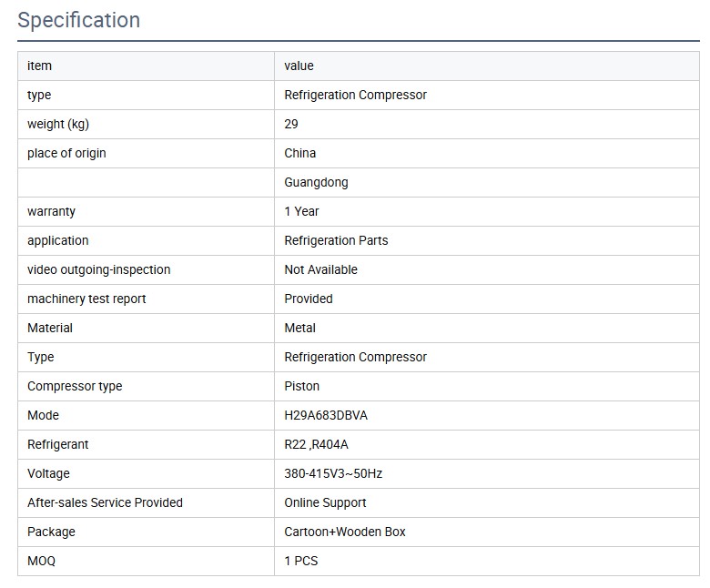Select the 'Piston' compressor type value
Viewport: 710px width, 588px height.
point(302,386)
